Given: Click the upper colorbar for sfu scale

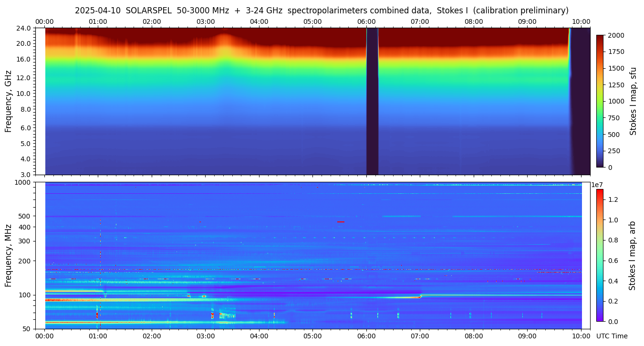Looking at the screenshot, I should [x=600, y=101].
